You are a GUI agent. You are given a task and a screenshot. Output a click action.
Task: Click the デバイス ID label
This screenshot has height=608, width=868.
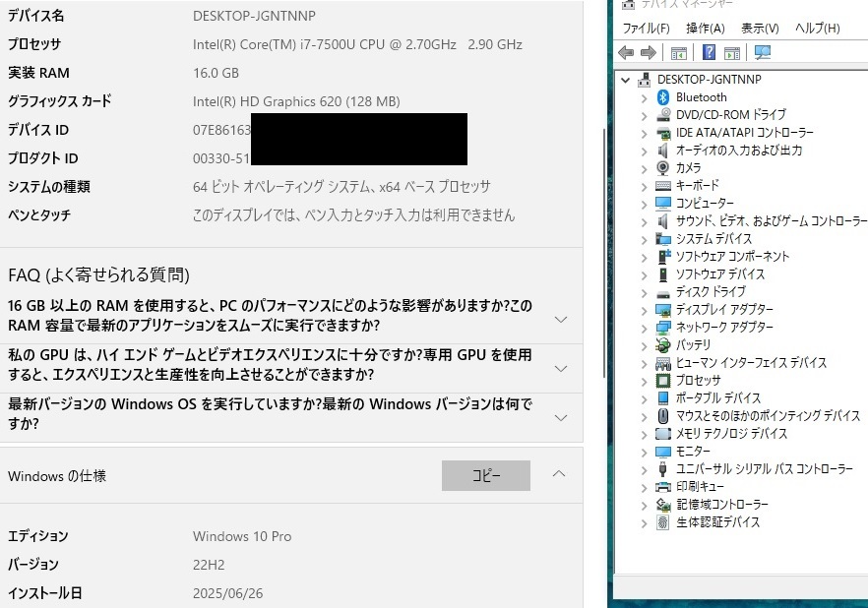pos(38,130)
